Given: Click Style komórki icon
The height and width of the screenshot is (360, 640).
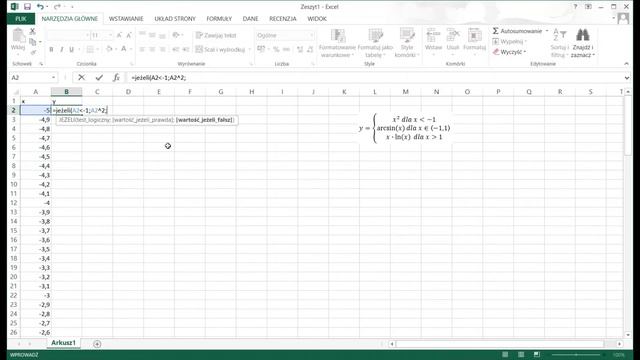Looking at the screenshot, I should coord(407,36).
